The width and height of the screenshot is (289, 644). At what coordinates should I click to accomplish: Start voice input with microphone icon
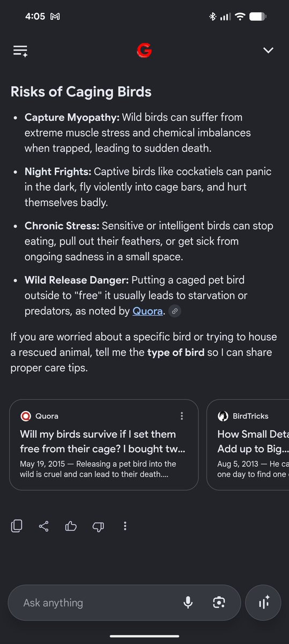point(188,603)
